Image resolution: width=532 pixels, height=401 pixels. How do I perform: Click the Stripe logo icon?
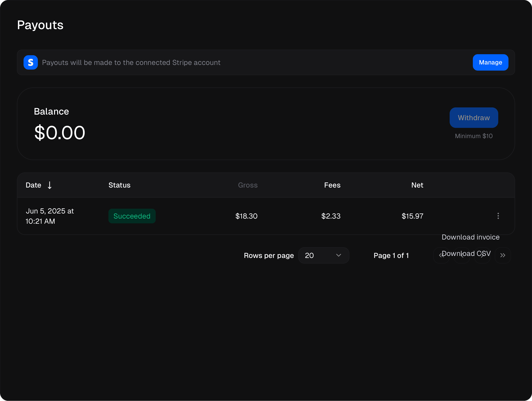[x=31, y=63]
